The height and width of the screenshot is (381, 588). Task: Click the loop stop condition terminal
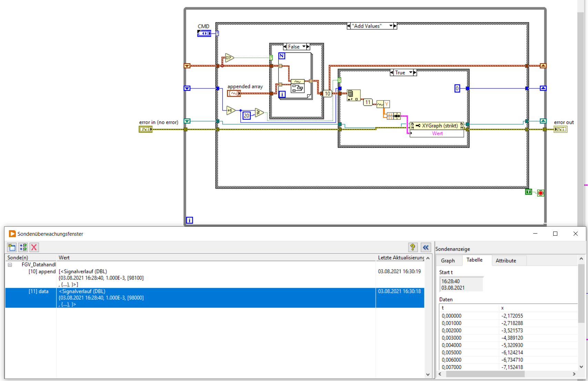540,193
